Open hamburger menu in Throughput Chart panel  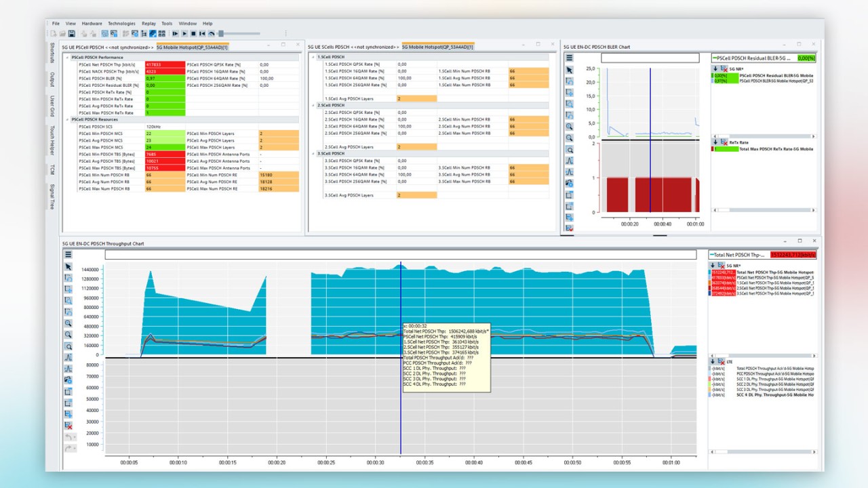pos(68,255)
